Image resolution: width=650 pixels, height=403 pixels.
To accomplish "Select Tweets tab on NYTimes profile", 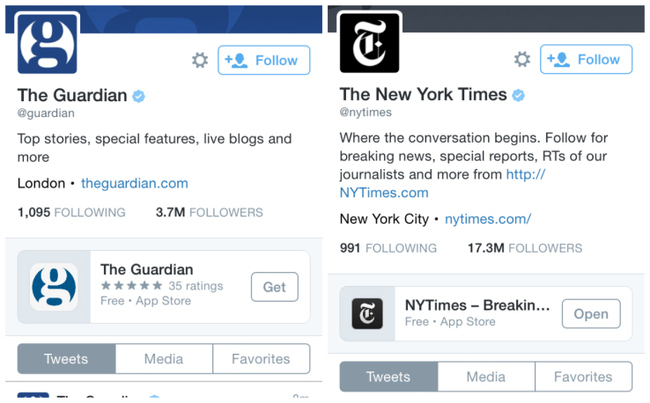I will [x=388, y=376].
